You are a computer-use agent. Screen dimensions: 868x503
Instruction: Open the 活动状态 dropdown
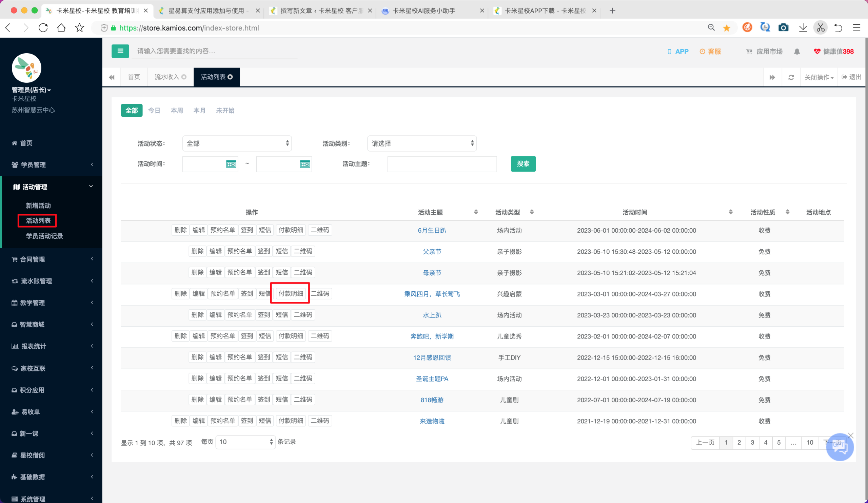click(x=237, y=143)
